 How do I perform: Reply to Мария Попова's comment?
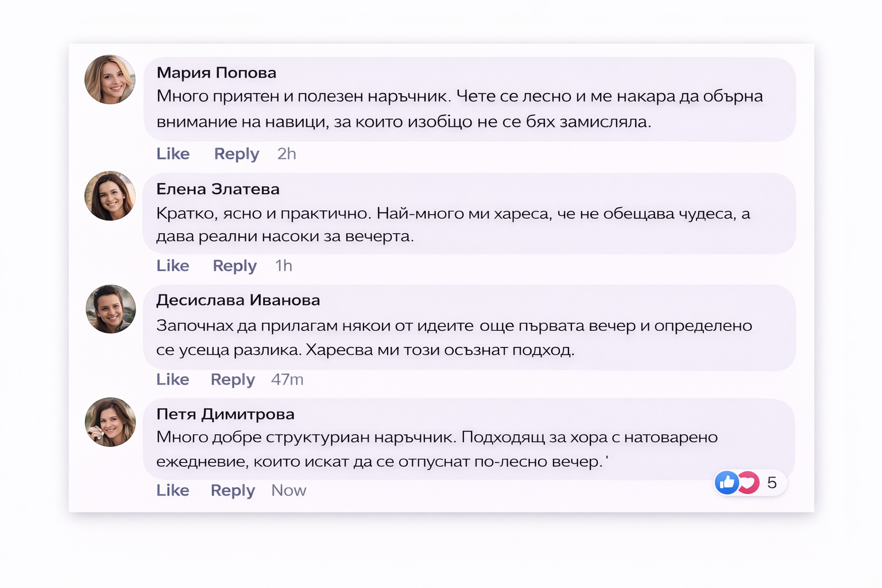click(236, 154)
